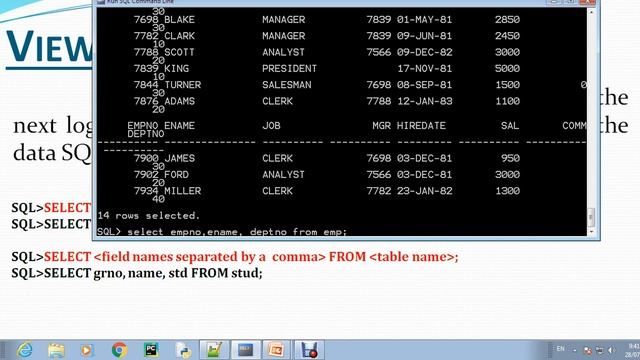This screenshot has width=640, height=360.
Task: Click salary value 5000
Action: tap(507, 69)
